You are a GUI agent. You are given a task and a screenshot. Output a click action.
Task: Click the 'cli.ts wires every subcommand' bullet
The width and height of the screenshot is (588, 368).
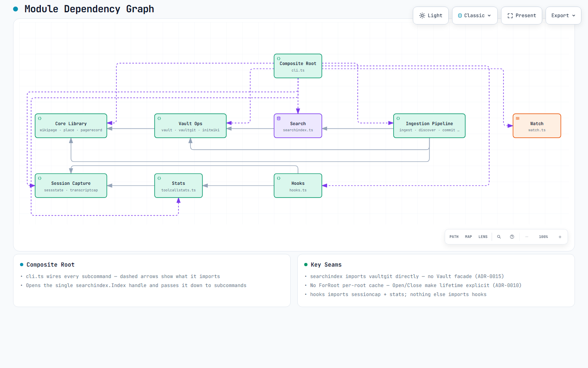[123, 276]
